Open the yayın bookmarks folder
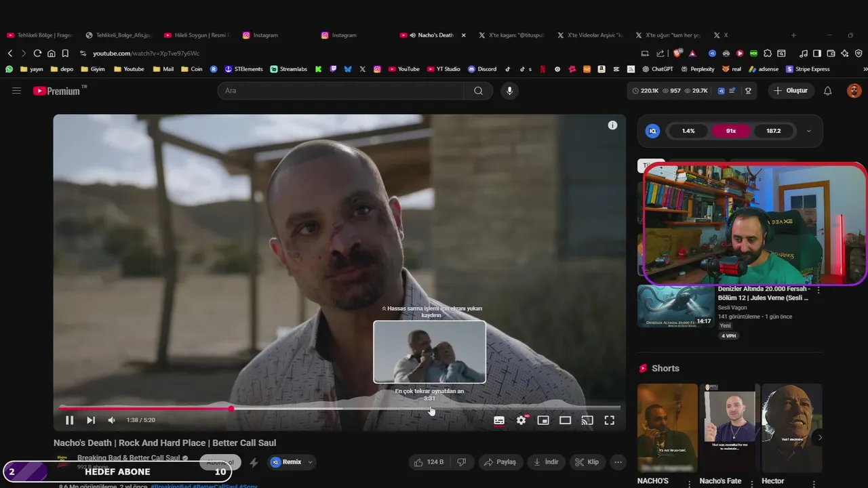 point(32,69)
